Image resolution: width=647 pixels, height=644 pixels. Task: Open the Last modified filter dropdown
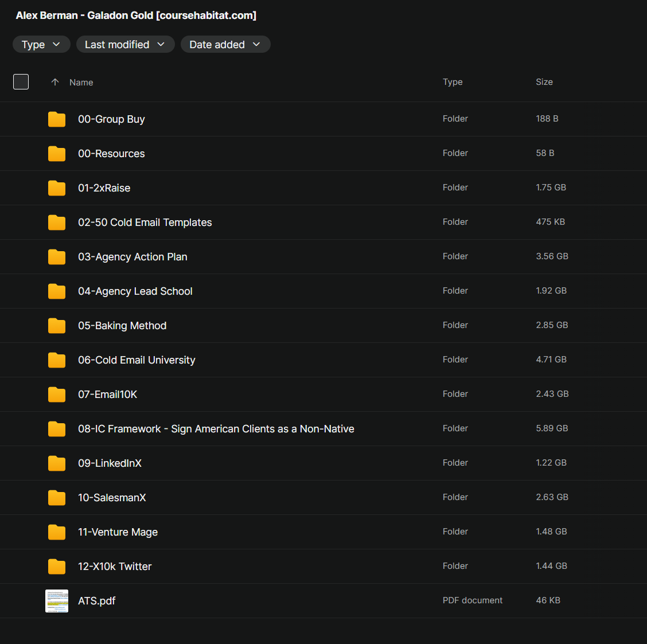pyautogui.click(x=125, y=45)
